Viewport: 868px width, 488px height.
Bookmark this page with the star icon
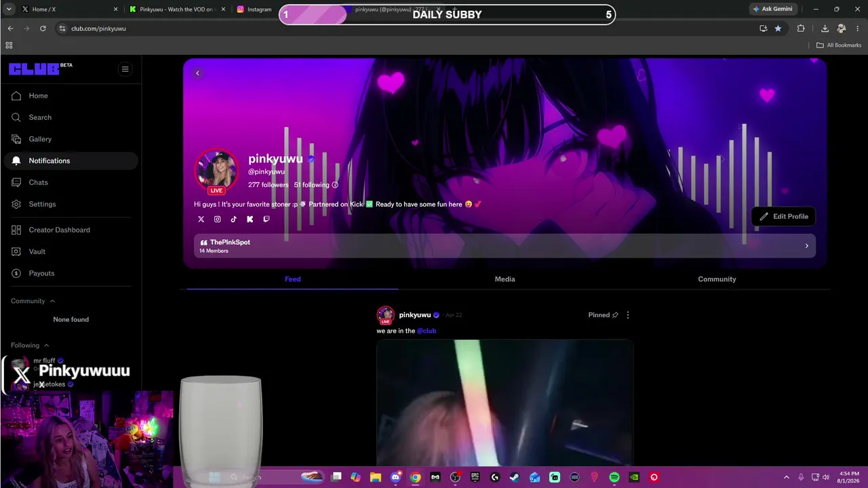pyautogui.click(x=778, y=28)
